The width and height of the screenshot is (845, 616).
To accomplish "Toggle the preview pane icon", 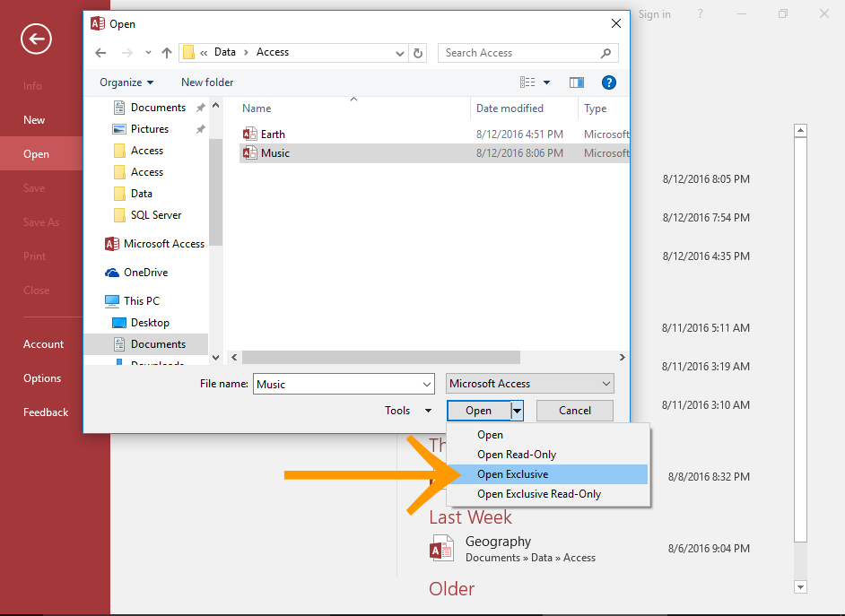I will [x=577, y=82].
